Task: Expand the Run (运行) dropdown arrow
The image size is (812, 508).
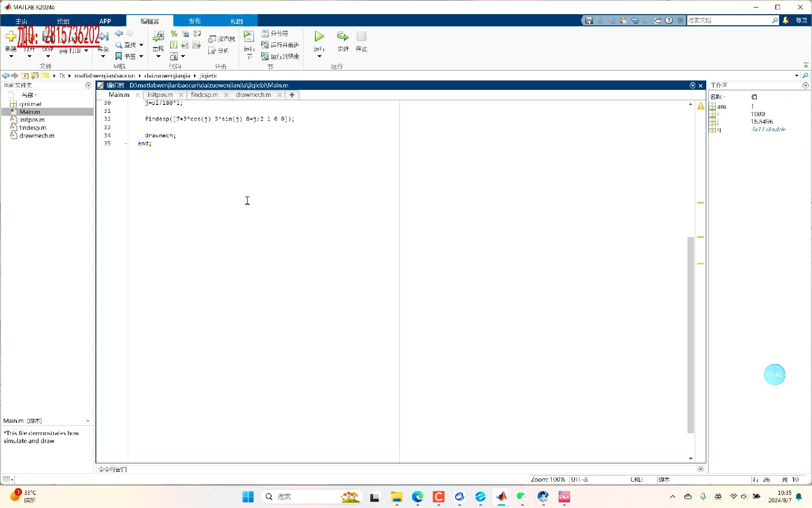Action: point(319,56)
